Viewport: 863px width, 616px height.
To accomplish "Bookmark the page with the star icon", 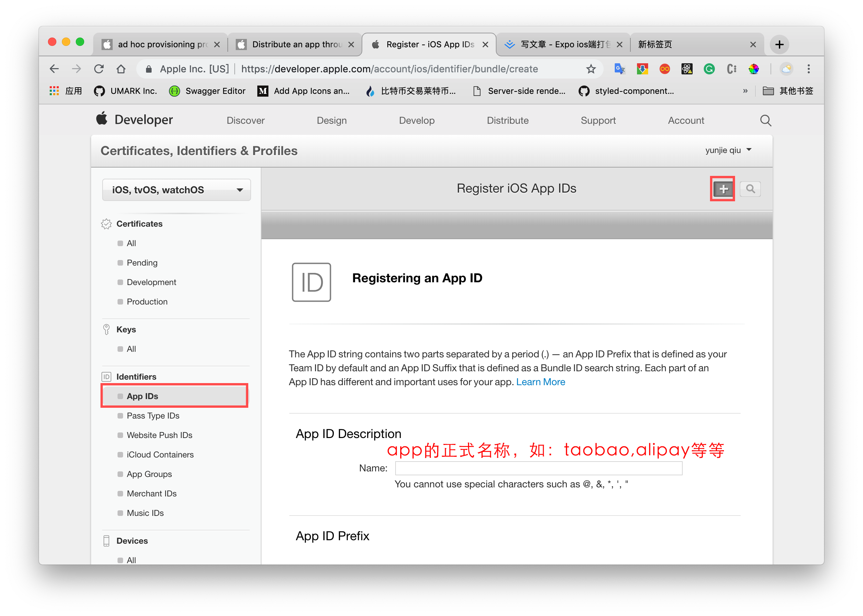I will 591,69.
